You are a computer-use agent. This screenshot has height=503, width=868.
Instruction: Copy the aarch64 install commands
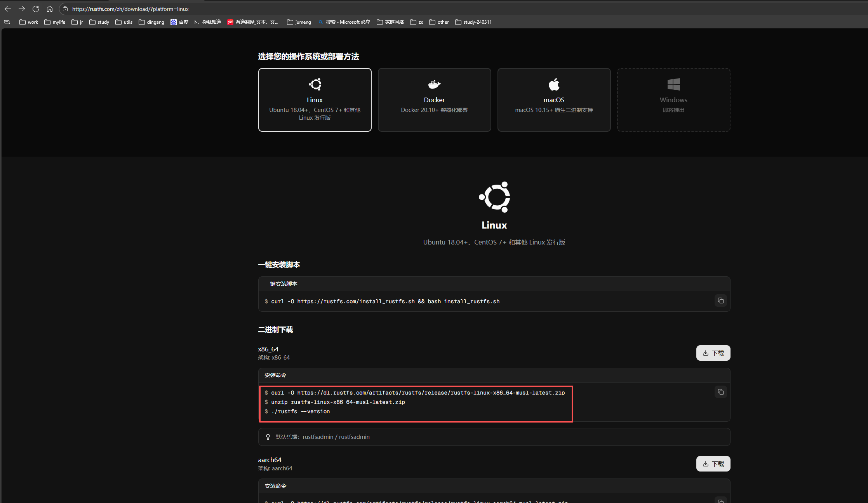click(x=720, y=501)
